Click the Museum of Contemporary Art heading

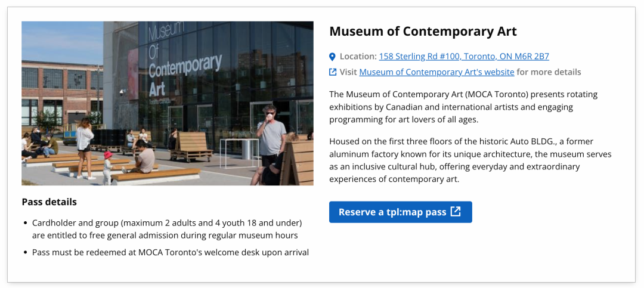point(423,32)
